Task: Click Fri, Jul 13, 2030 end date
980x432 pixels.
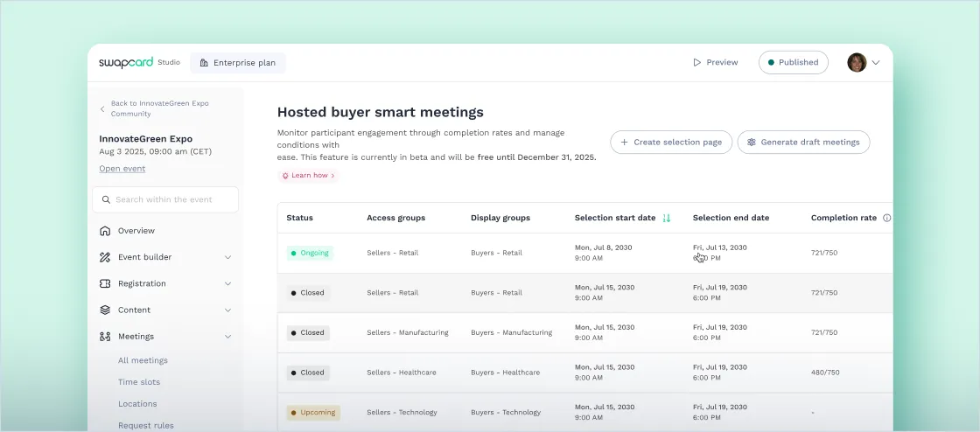Action: (719, 247)
